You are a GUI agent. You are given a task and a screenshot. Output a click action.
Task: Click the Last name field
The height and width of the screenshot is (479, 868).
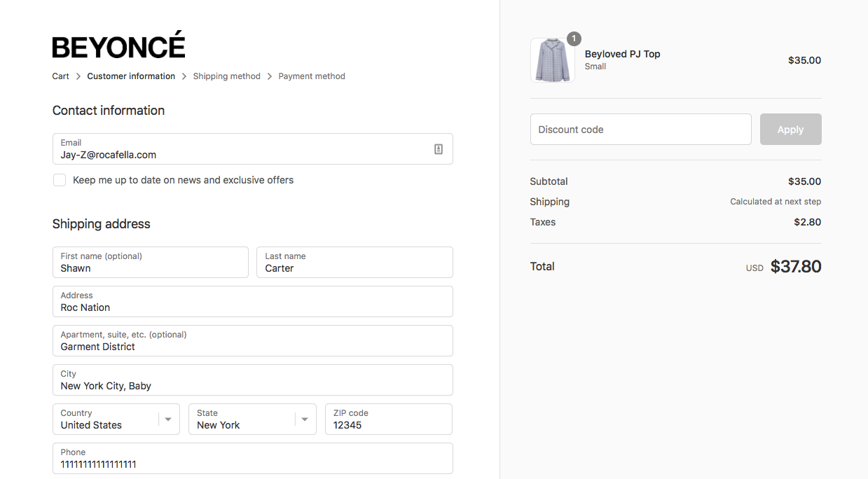tap(354, 263)
